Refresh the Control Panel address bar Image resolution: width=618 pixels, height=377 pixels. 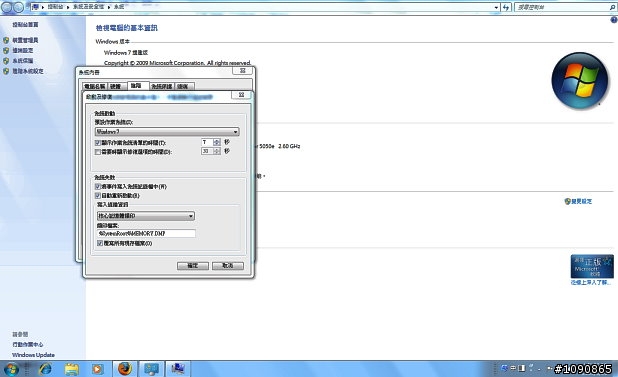coord(506,7)
